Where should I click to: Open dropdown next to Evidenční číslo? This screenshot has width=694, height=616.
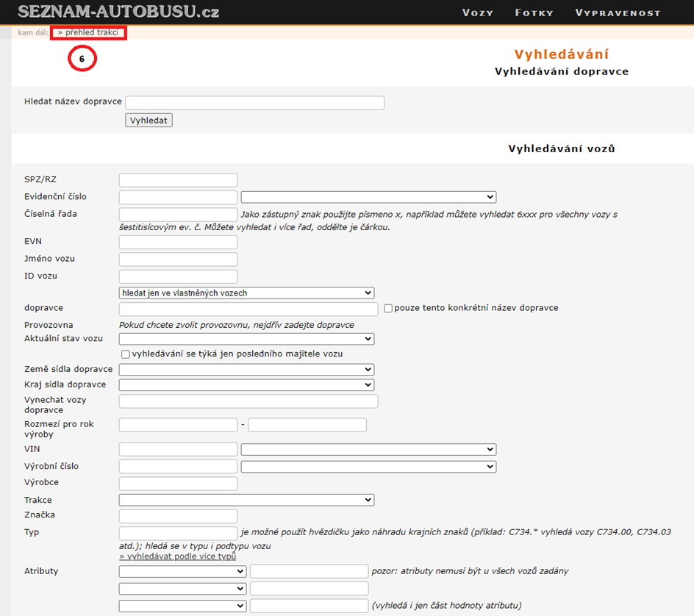(x=368, y=197)
